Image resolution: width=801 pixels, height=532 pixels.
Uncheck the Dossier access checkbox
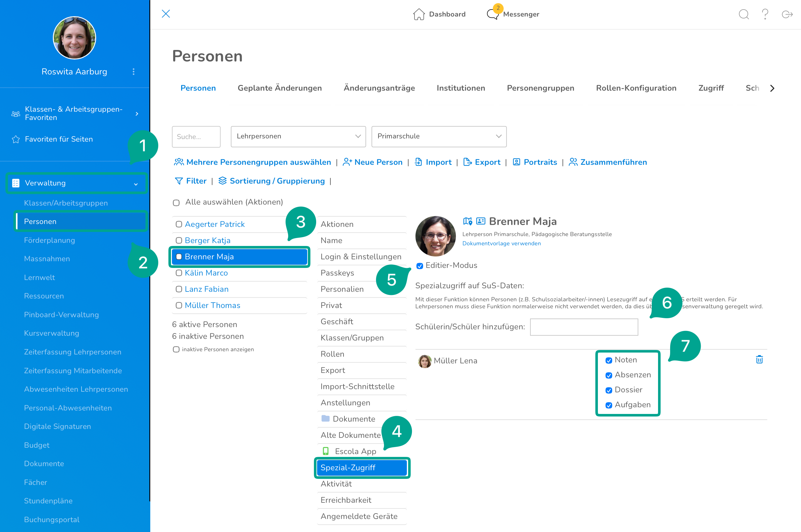click(609, 390)
